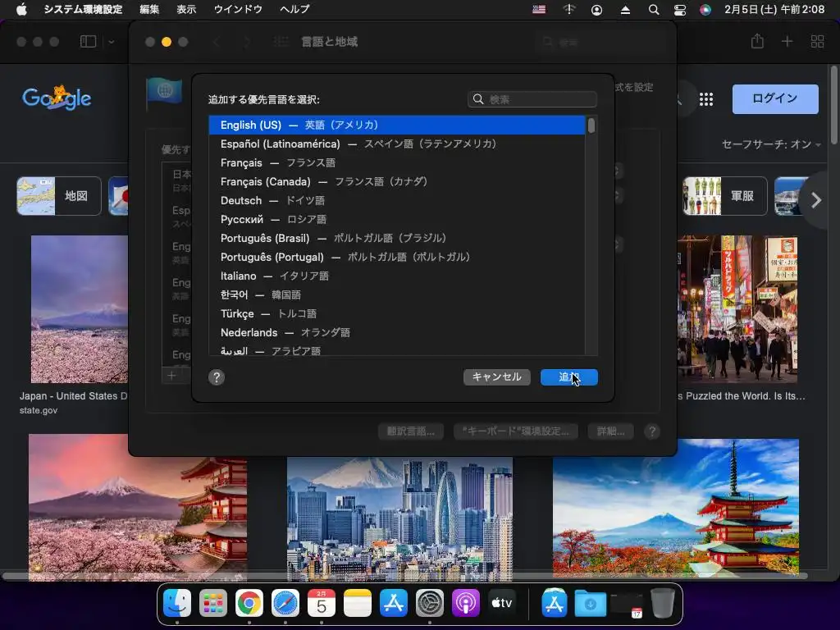Open Calendar from the Dock
Viewport: 840px width, 630px height.
click(322, 603)
